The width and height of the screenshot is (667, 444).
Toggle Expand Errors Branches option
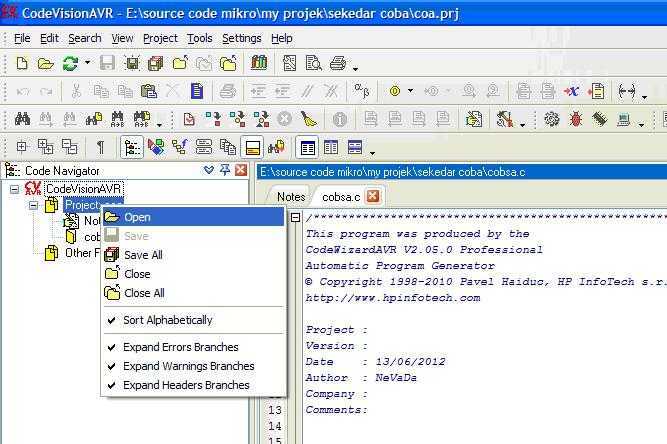[x=194, y=347]
